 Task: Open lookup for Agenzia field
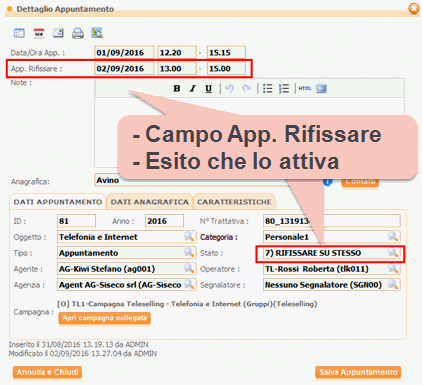189,284
